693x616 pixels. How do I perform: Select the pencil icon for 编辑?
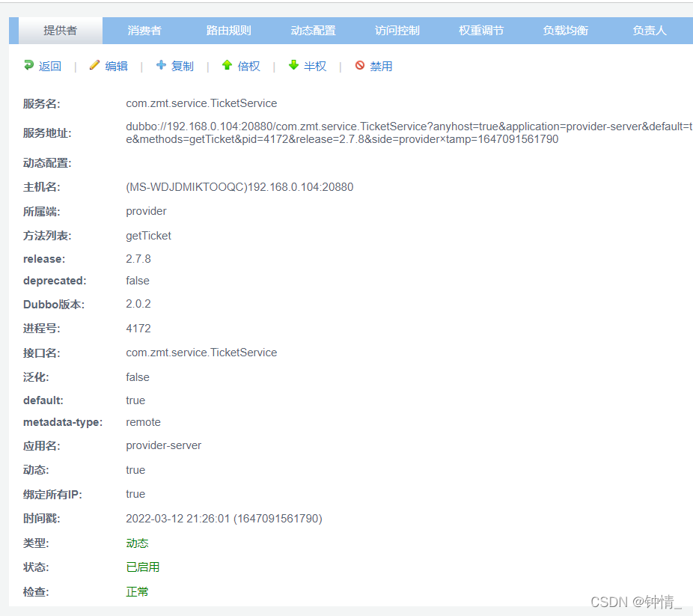94,66
